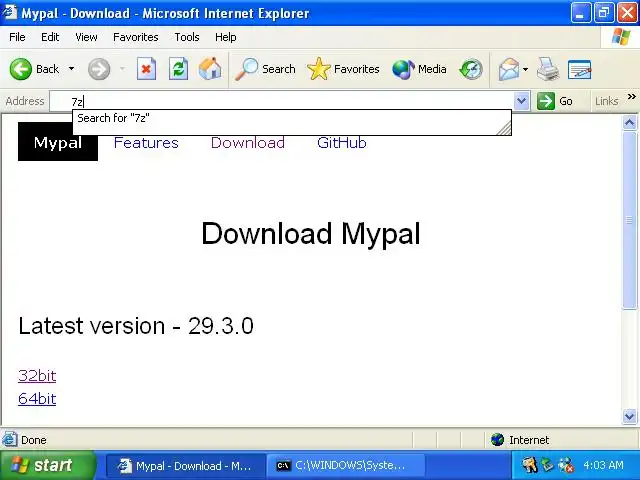The height and width of the screenshot is (480, 640).
Task: Open the Search pane from toolbar
Action: [x=265, y=69]
